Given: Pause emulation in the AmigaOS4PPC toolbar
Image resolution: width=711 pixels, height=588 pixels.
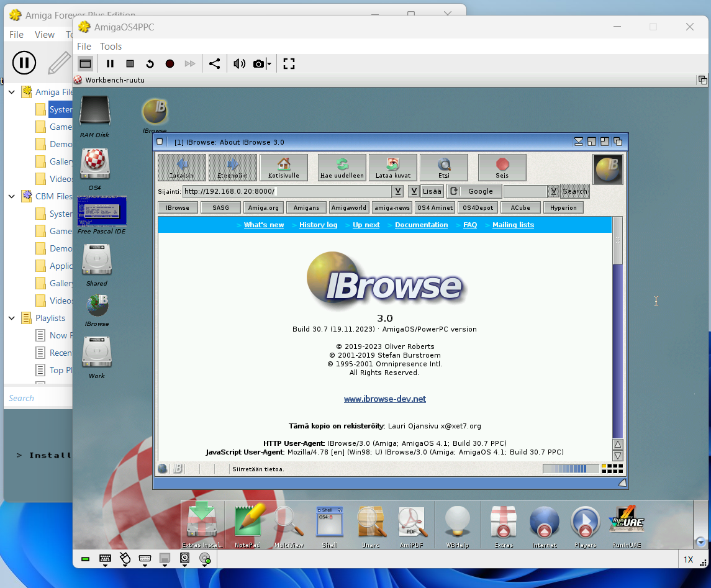Looking at the screenshot, I should (110, 64).
